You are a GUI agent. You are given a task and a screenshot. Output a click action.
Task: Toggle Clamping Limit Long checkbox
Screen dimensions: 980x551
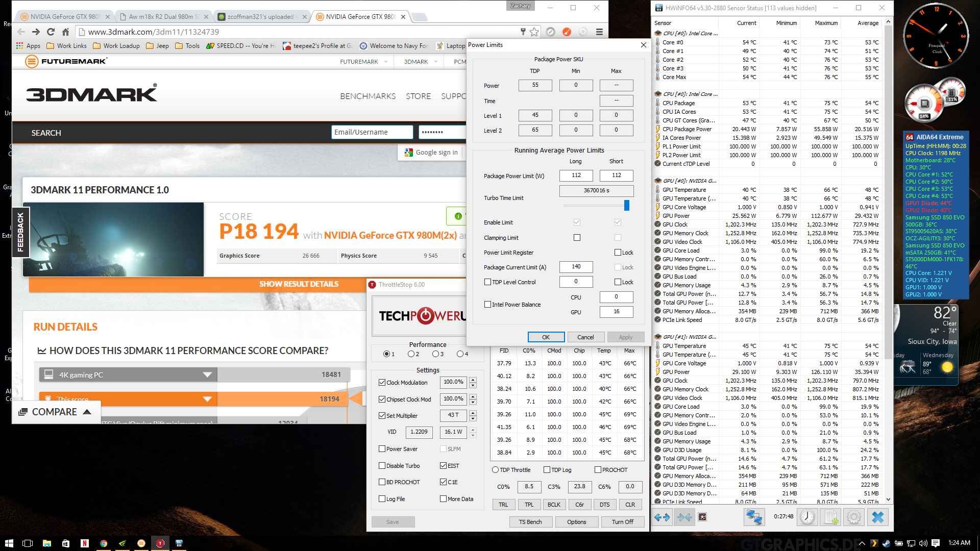[577, 238]
